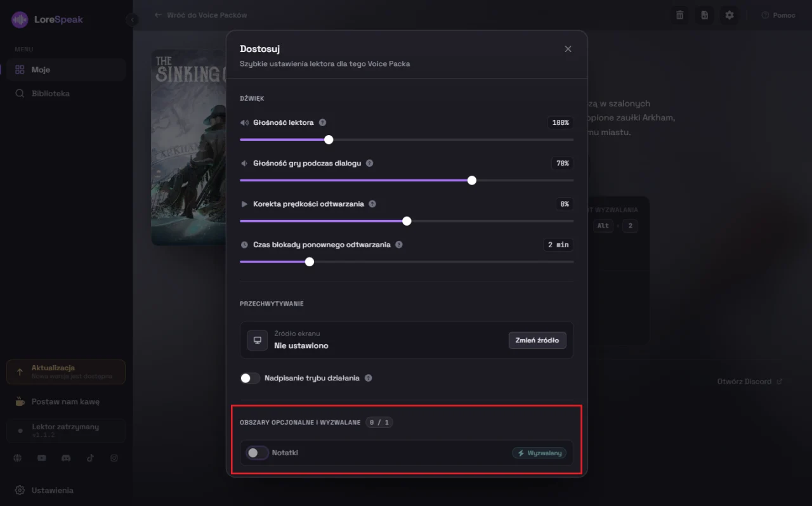Click the audio file icon in top toolbar
812x506 pixels.
[705, 15]
